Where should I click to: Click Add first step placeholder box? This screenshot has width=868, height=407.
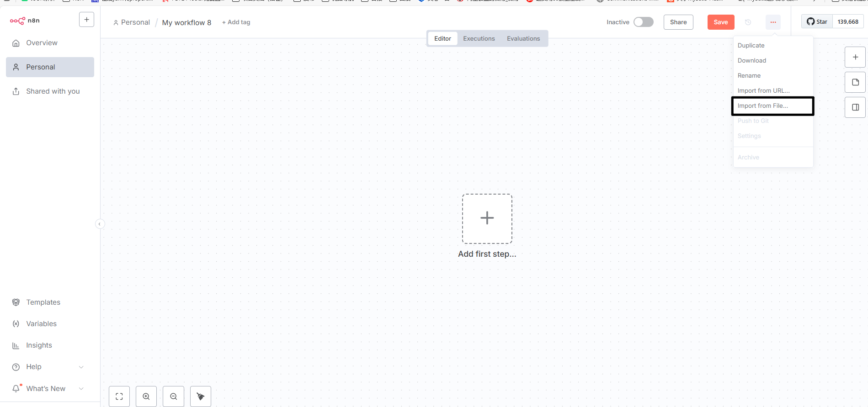tap(487, 218)
